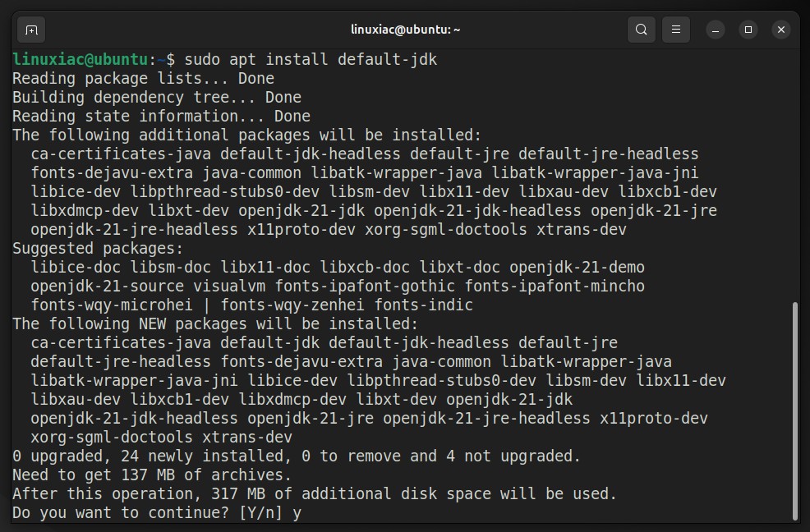Click the vertical scrollbar thumb
This screenshot has height=532, width=810.
pos(795,411)
